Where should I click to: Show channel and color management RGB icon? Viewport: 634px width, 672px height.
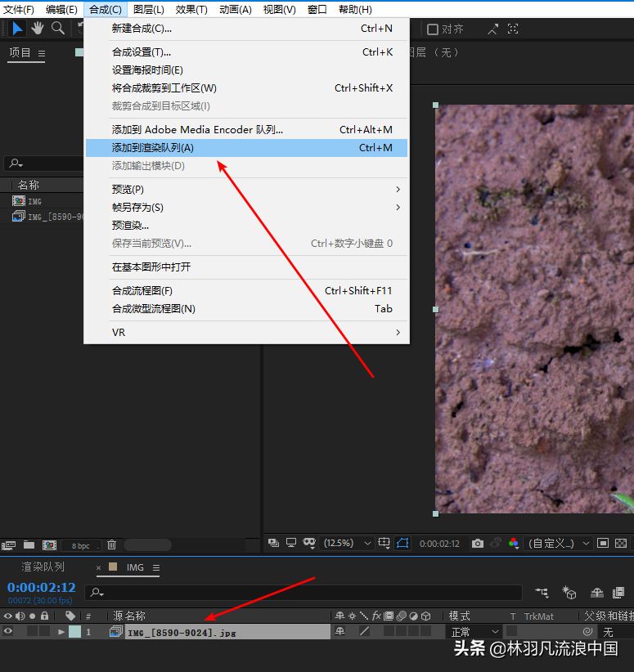pyautogui.click(x=514, y=544)
